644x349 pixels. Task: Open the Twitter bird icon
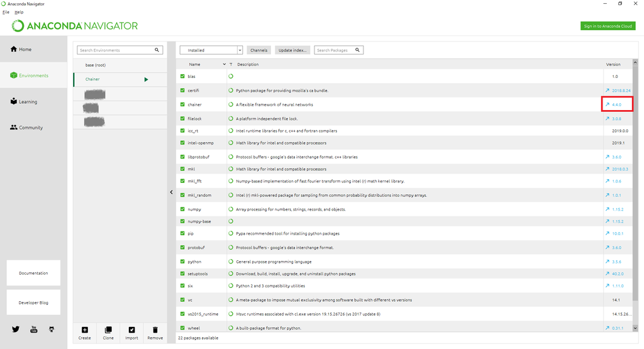pyautogui.click(x=16, y=330)
